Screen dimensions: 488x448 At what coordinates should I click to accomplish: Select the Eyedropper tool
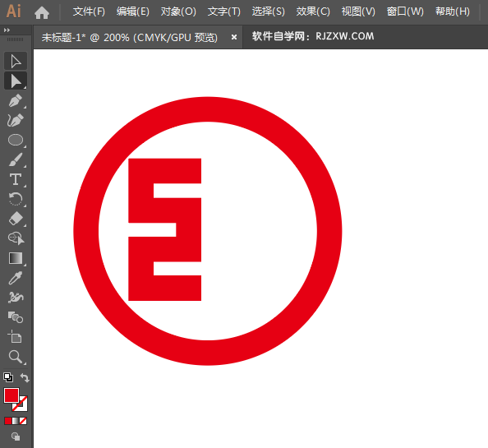[x=16, y=278]
